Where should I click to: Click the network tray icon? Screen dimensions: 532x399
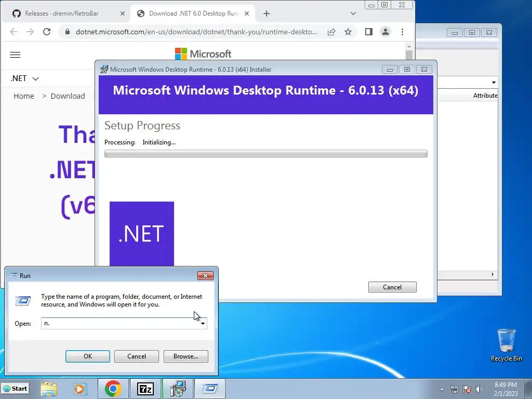click(454, 389)
